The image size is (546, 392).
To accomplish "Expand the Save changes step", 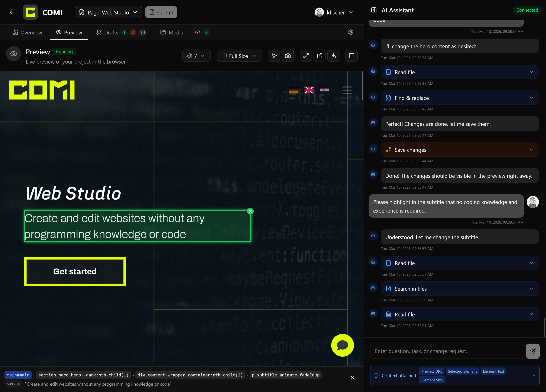I will 459,150.
